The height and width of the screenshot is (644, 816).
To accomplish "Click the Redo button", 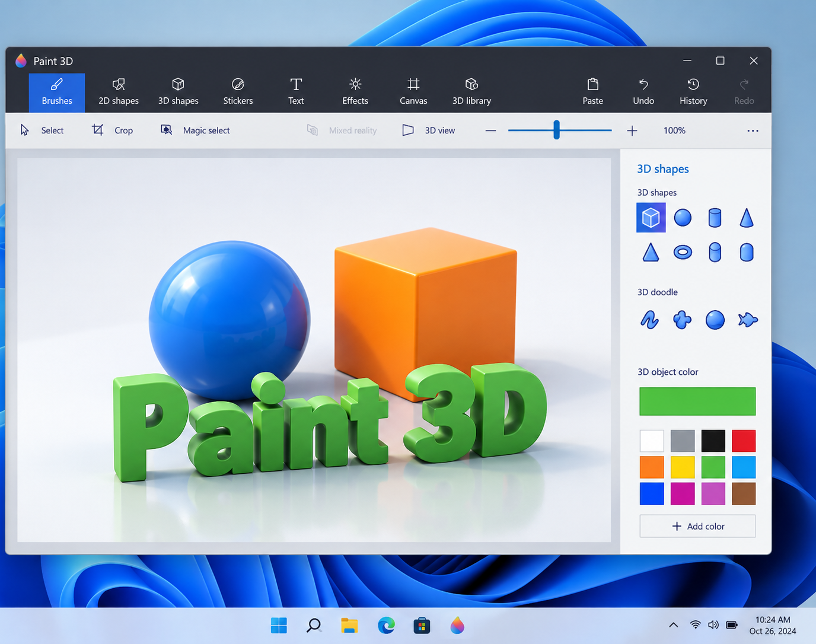I will [x=744, y=93].
